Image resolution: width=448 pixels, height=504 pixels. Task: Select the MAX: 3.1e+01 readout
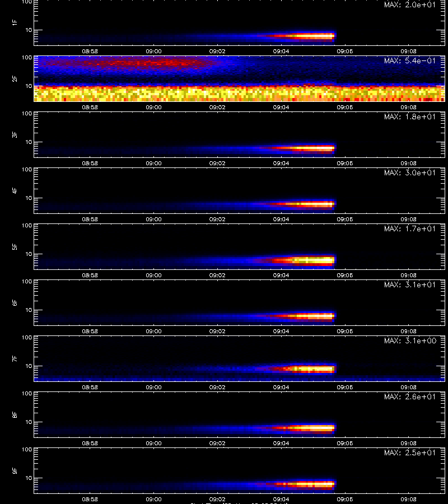pyautogui.click(x=410, y=285)
